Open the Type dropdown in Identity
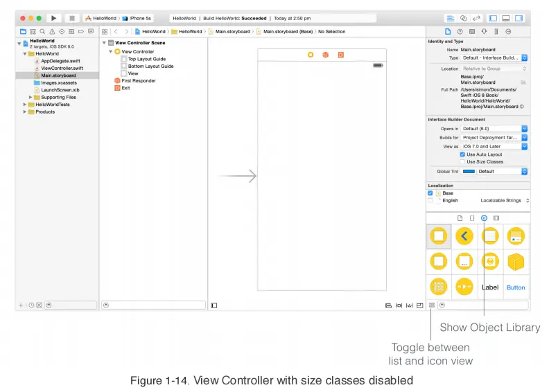558x392 pixels. pos(494,58)
